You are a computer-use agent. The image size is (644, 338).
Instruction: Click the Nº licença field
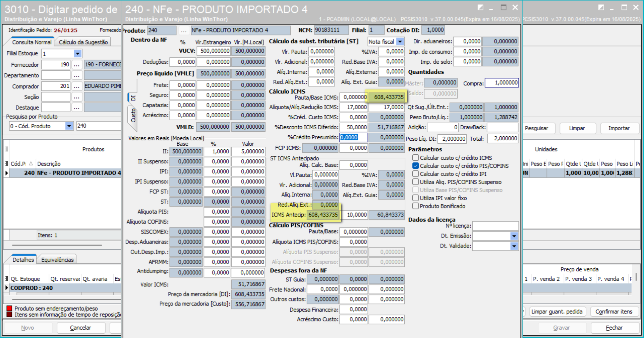point(495,226)
